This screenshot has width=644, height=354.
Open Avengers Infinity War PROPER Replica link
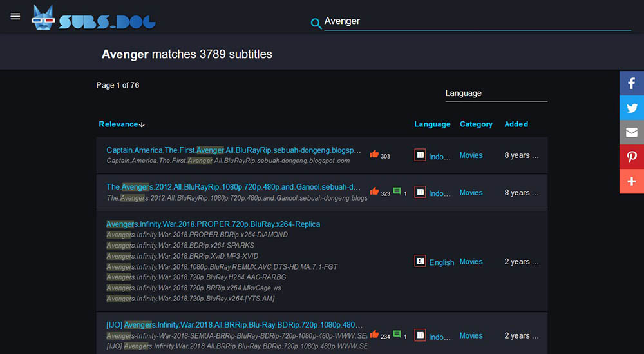[x=213, y=224]
